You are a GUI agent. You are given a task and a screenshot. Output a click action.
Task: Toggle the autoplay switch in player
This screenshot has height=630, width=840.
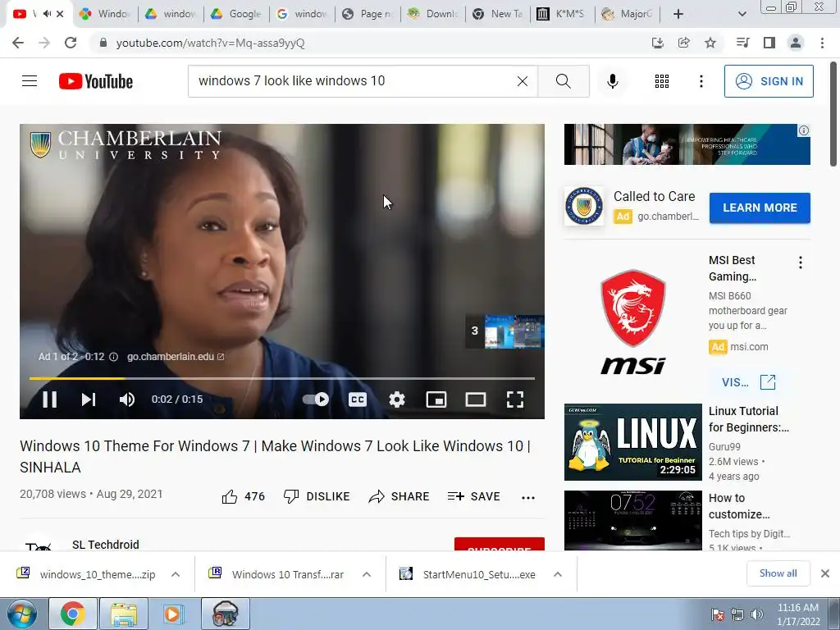[x=316, y=399]
